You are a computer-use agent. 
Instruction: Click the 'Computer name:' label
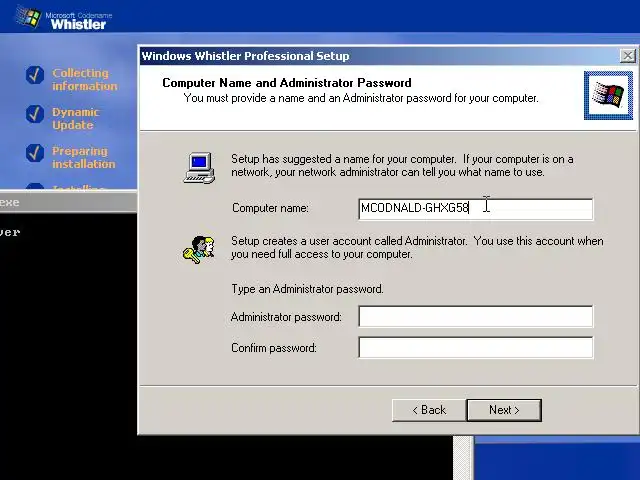270,208
